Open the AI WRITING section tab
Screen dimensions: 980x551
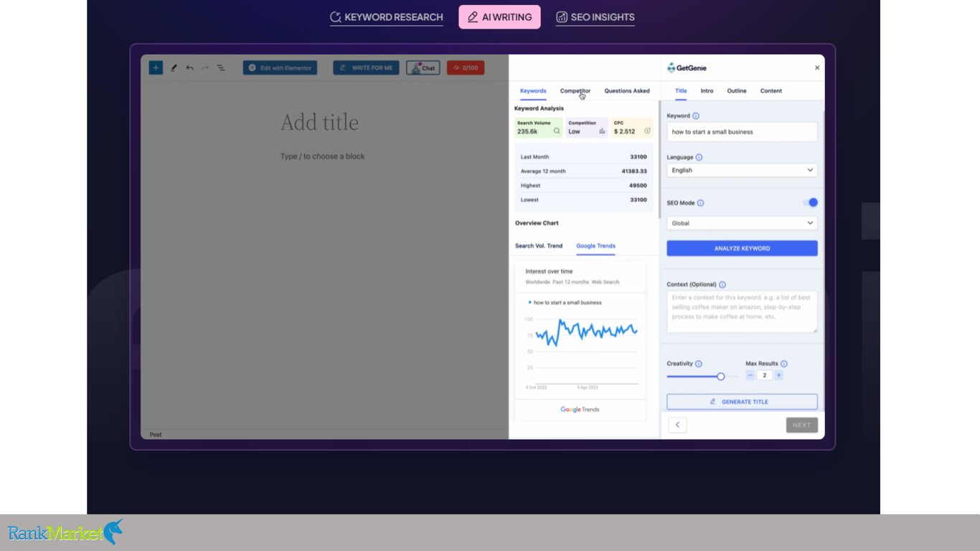(x=500, y=17)
